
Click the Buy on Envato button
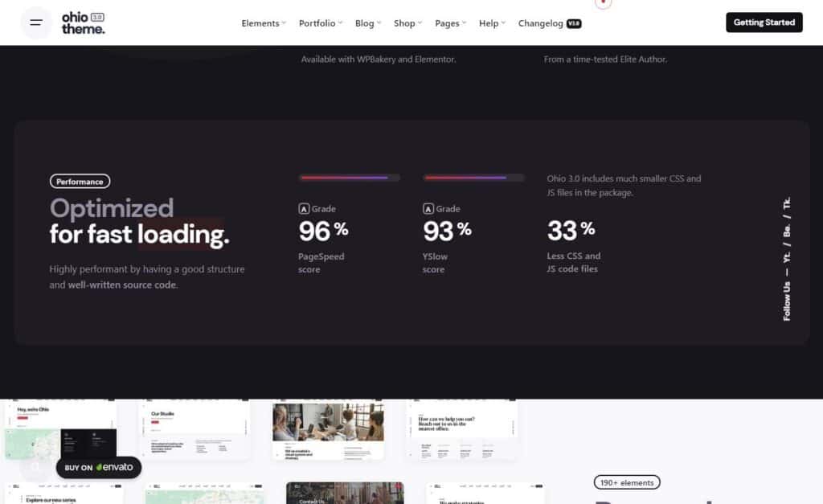point(99,467)
